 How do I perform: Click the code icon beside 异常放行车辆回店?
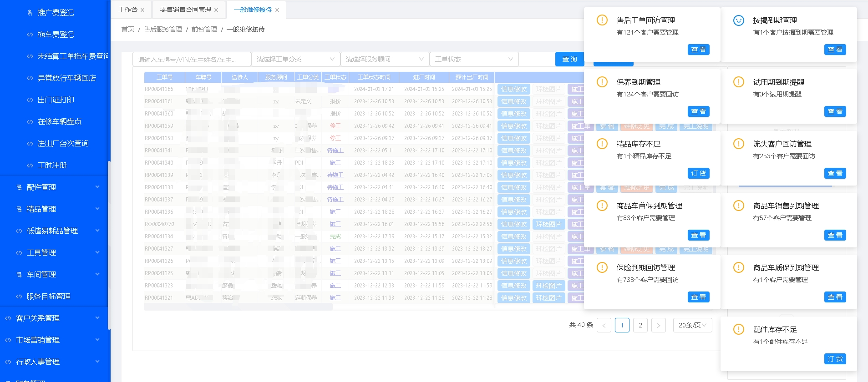click(30, 78)
